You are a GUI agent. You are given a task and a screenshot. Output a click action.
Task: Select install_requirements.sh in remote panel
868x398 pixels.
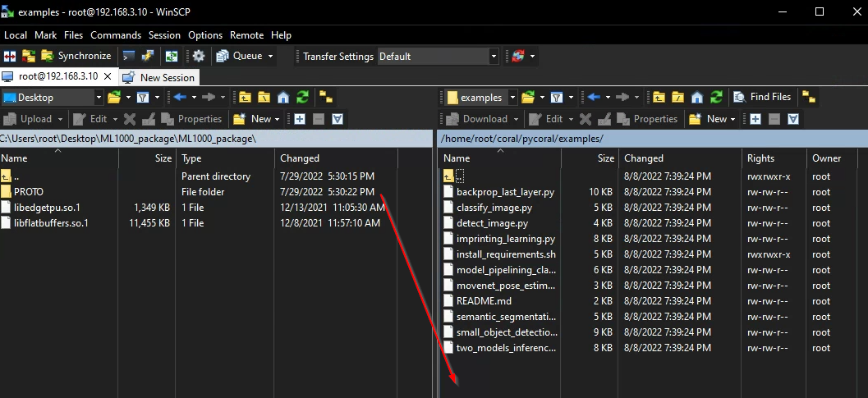(506, 254)
